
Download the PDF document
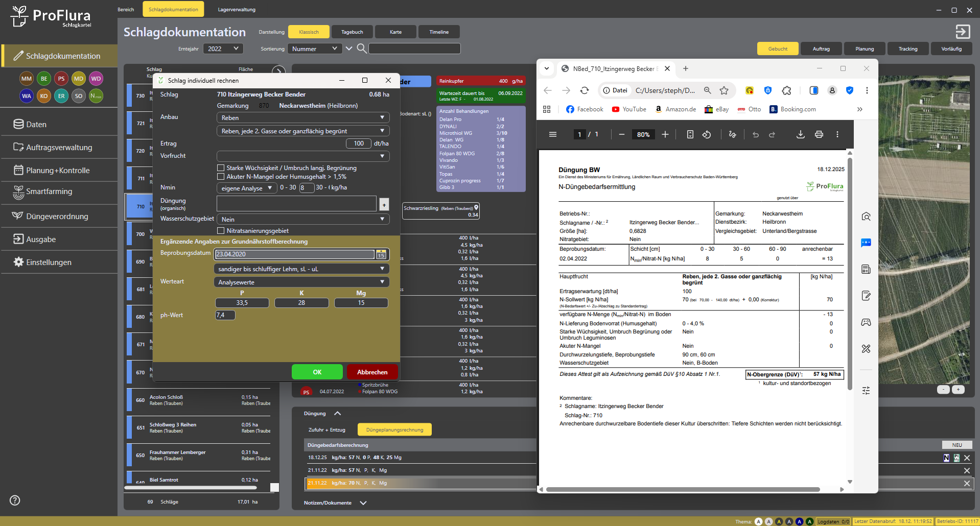(x=801, y=134)
